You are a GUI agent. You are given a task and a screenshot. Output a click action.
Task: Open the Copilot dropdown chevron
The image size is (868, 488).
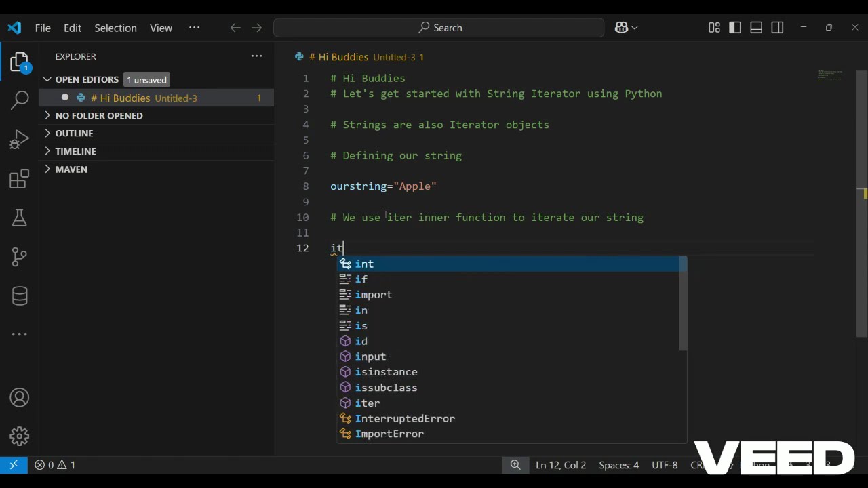point(635,28)
